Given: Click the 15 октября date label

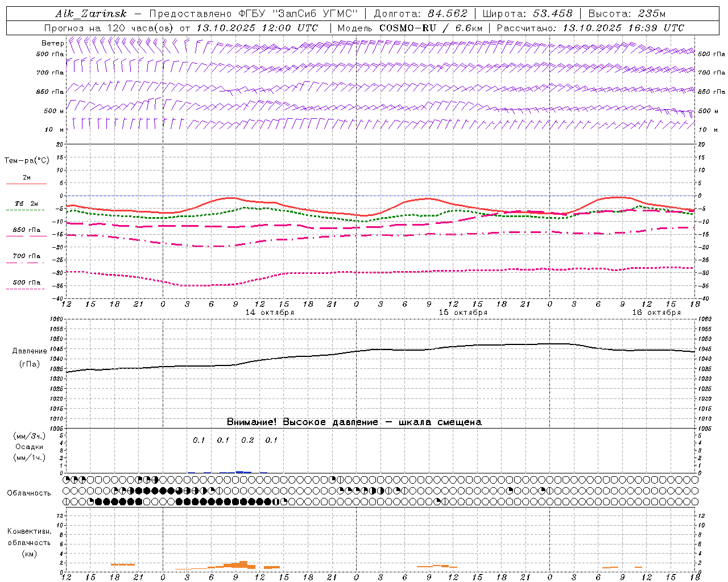Looking at the screenshot, I should click(463, 313).
